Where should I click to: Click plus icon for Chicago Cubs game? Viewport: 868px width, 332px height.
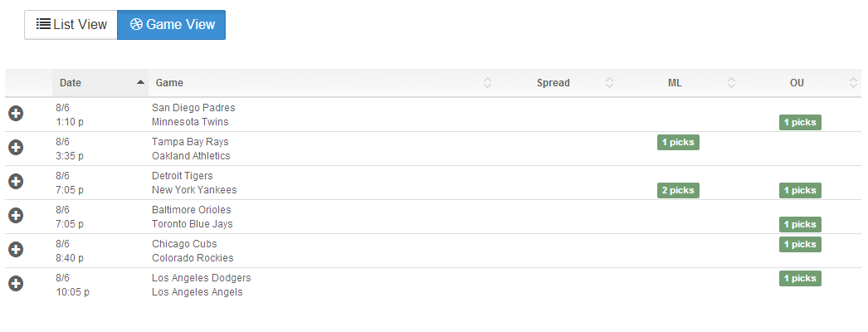click(x=16, y=250)
